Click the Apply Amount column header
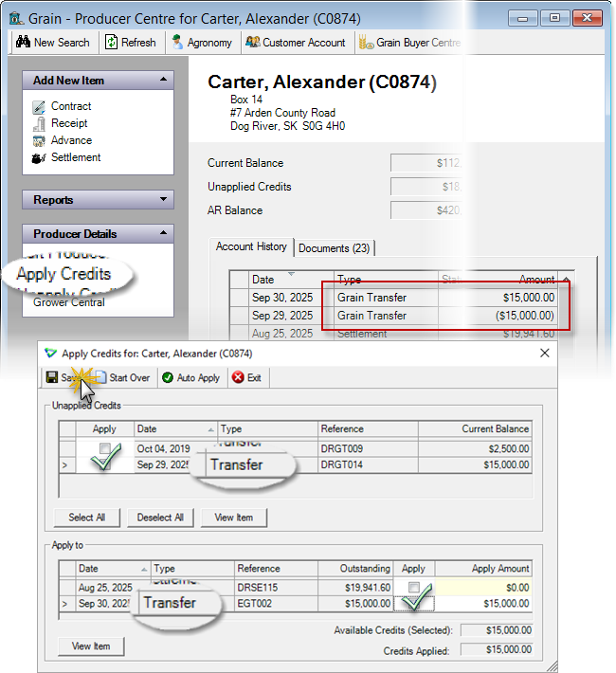The height and width of the screenshot is (673, 616). (x=483, y=569)
